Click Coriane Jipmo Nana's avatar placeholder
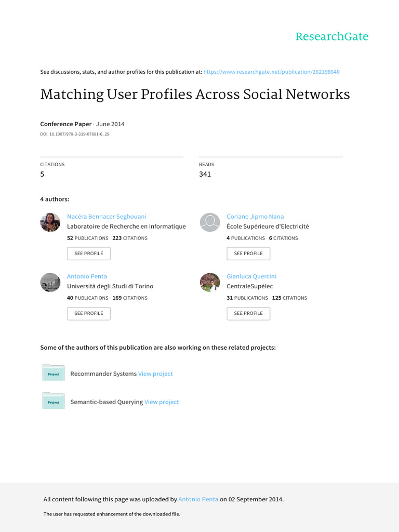The image size is (399, 532). [210, 222]
